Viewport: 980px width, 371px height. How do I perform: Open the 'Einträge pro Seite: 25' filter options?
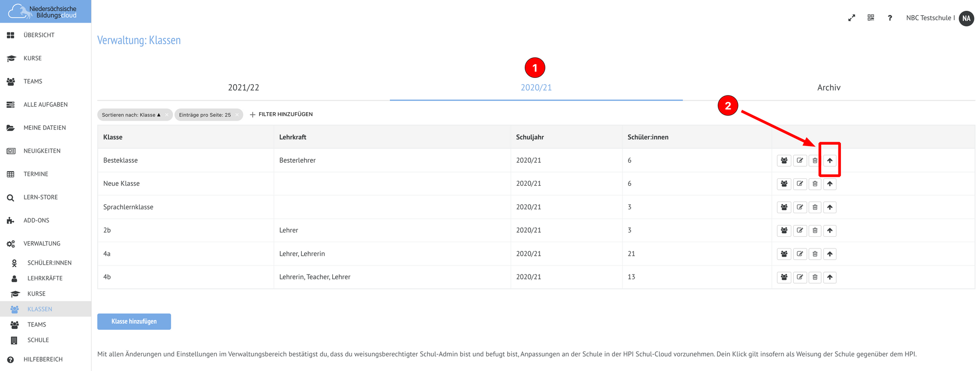click(x=204, y=115)
